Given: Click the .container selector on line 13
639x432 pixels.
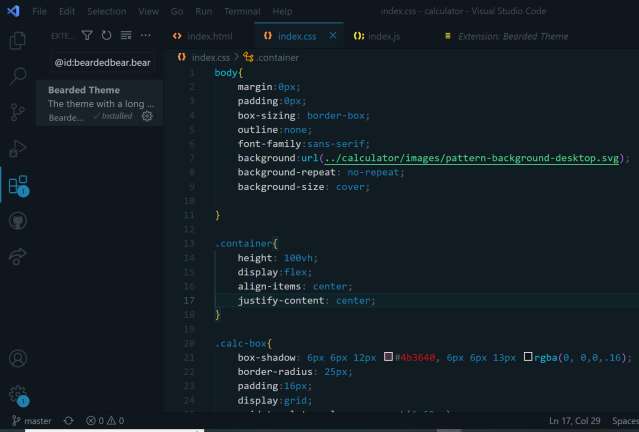Looking at the screenshot, I should pos(244,243).
